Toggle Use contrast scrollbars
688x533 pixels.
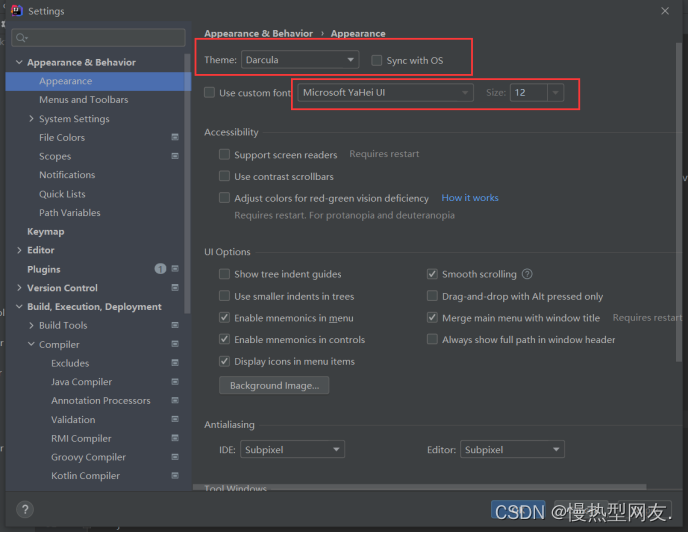224,176
